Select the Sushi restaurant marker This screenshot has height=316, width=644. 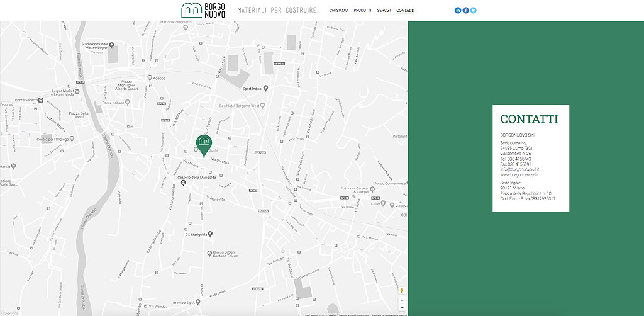196,150
